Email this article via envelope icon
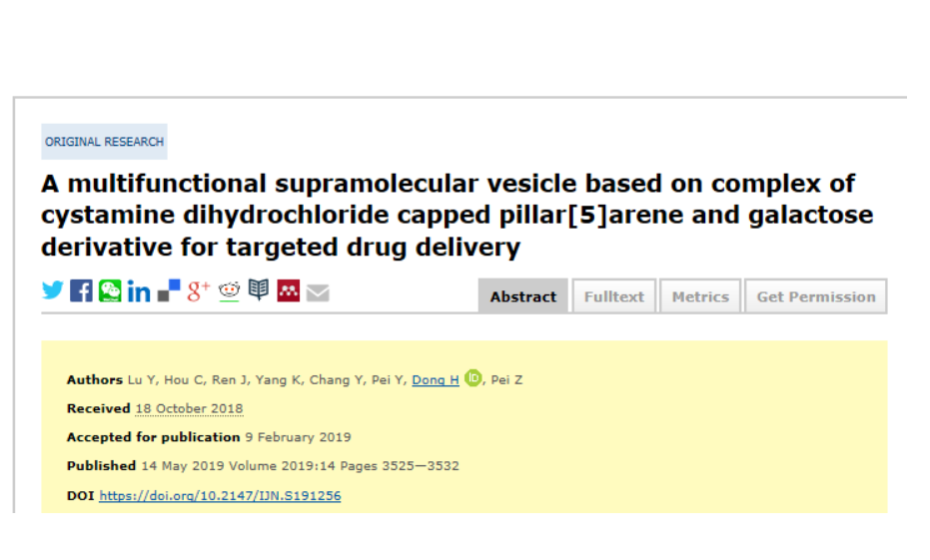Viewport: 930px width, 560px height. point(318,291)
